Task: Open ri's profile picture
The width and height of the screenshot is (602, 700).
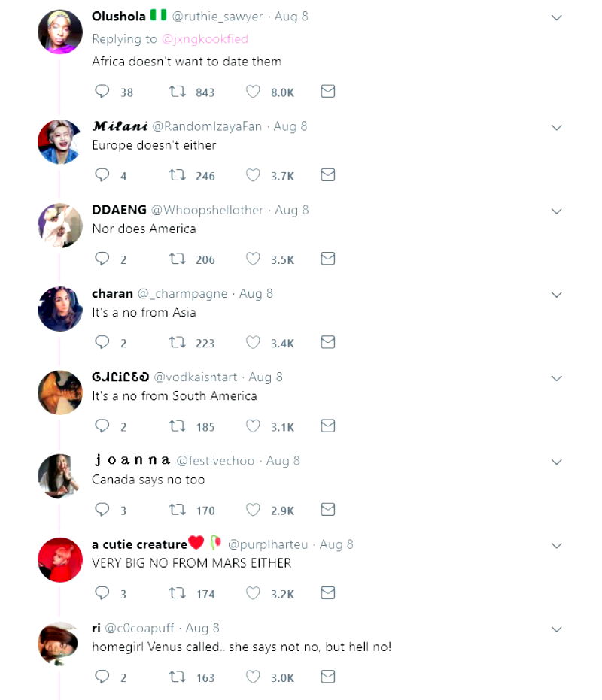Action: pos(60,643)
